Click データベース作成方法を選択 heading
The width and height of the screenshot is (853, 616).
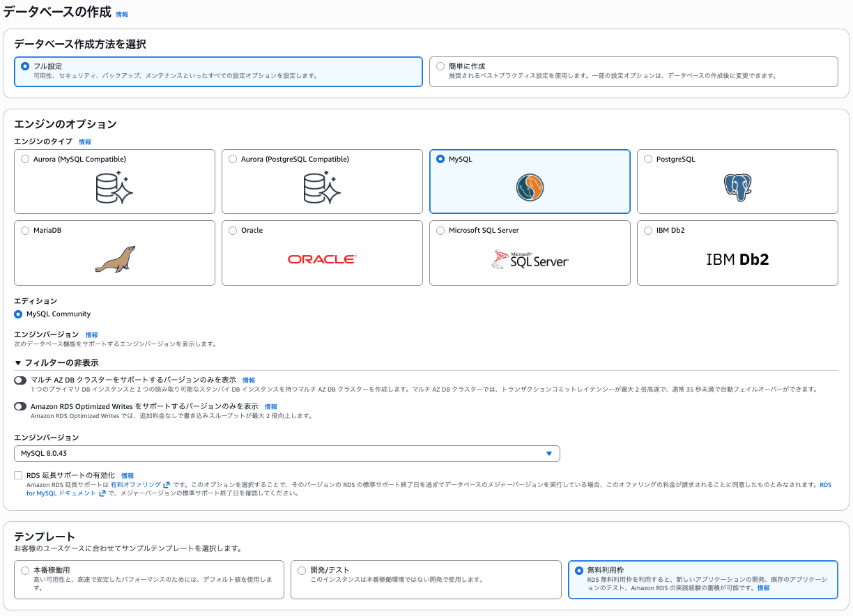click(x=80, y=44)
